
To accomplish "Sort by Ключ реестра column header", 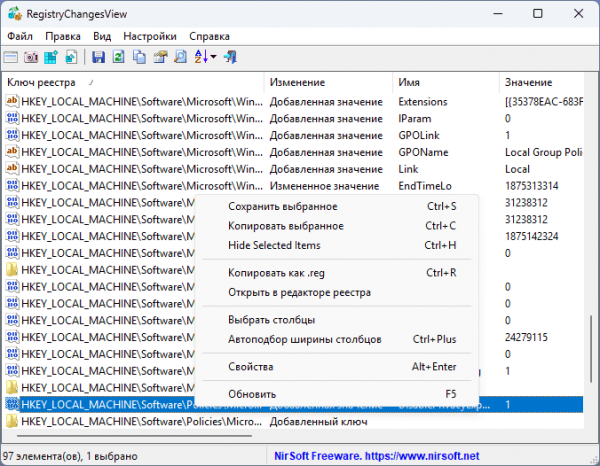I will click(133, 82).
